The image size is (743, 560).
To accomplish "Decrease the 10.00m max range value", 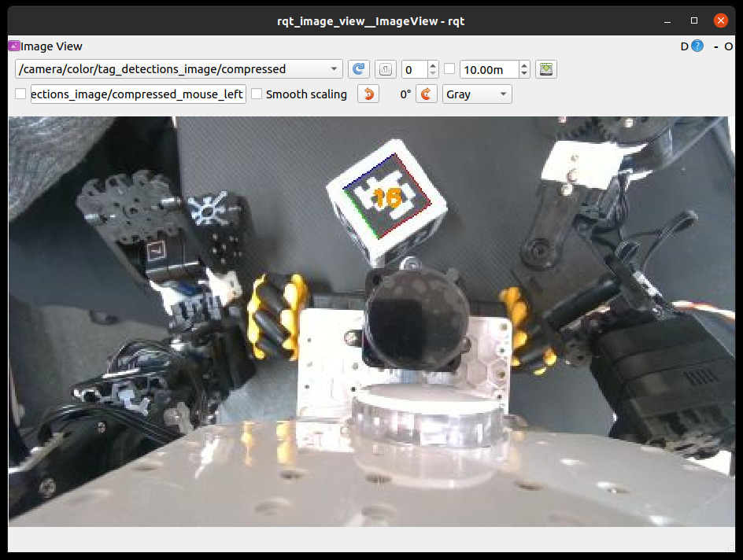I will tap(525, 73).
